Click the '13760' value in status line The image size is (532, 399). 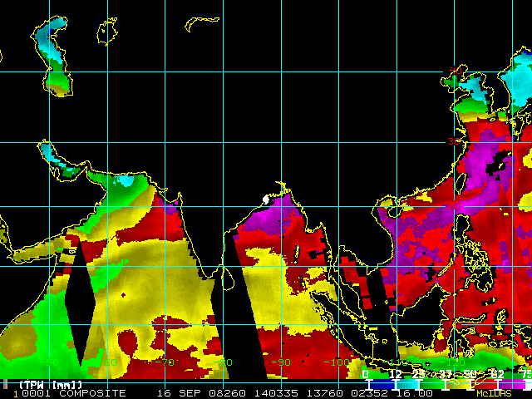coord(325,393)
